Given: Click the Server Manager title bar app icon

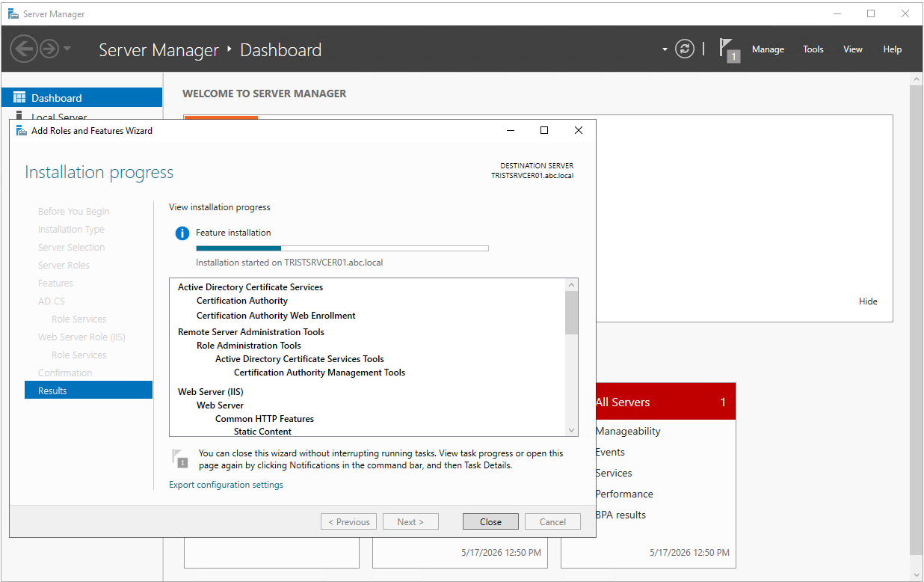Looking at the screenshot, I should 13,13.
